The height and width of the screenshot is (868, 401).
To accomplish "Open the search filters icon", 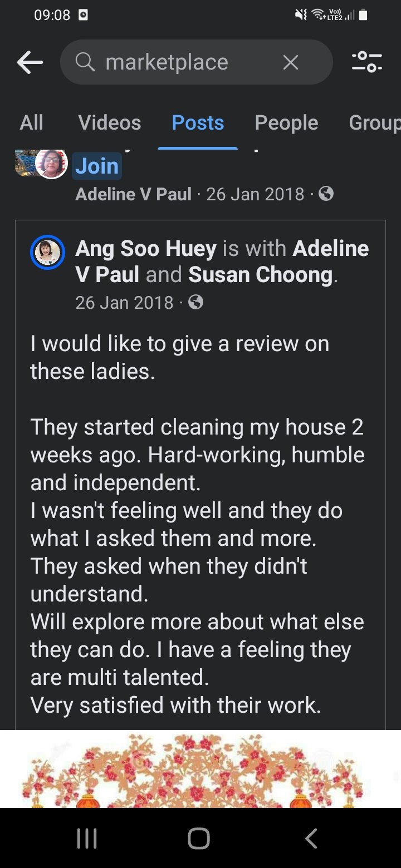I will pos(367,62).
